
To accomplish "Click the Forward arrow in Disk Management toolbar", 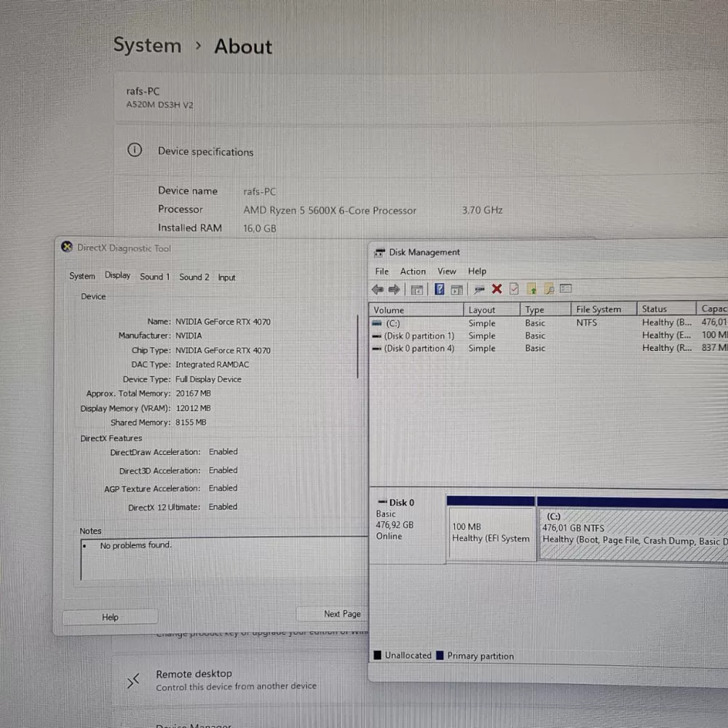I will point(395,290).
